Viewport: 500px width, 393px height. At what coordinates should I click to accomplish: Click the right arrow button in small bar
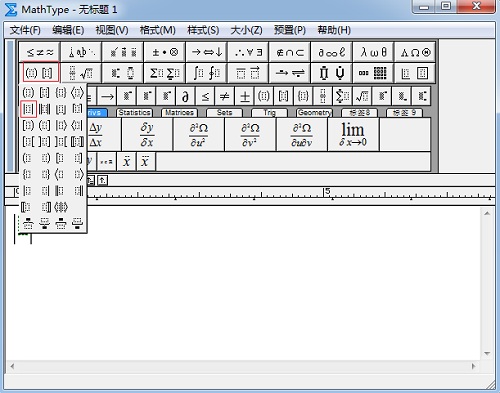[x=107, y=97]
